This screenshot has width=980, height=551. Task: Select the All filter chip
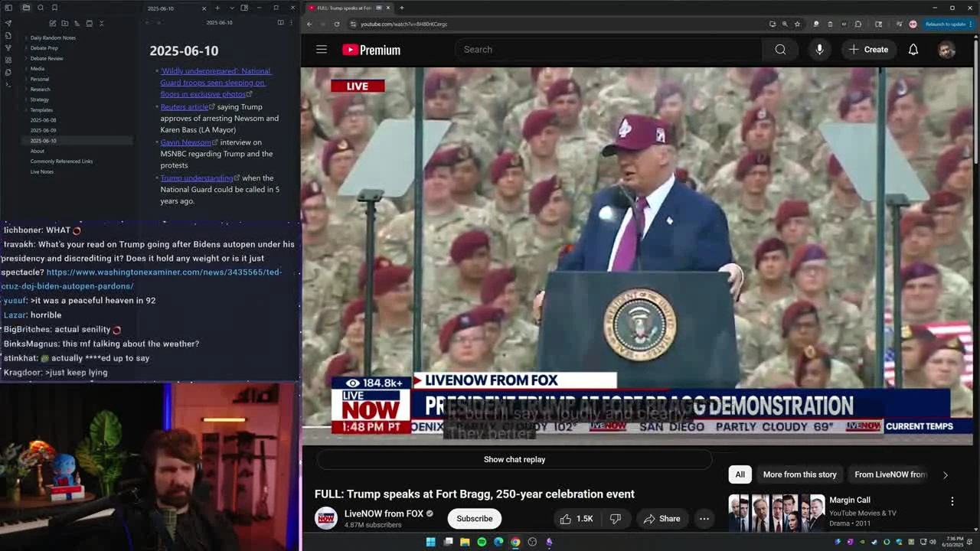tap(740, 474)
